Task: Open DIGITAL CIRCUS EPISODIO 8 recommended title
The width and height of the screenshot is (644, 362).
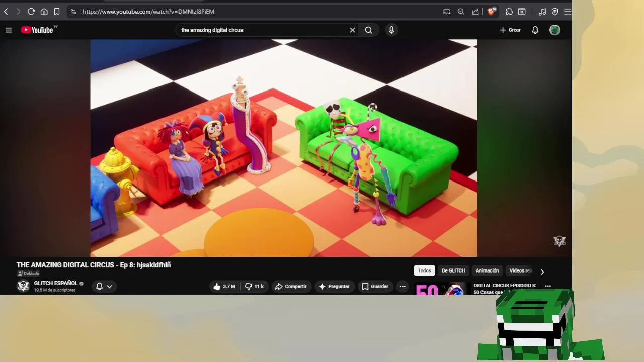Action: coord(505,289)
